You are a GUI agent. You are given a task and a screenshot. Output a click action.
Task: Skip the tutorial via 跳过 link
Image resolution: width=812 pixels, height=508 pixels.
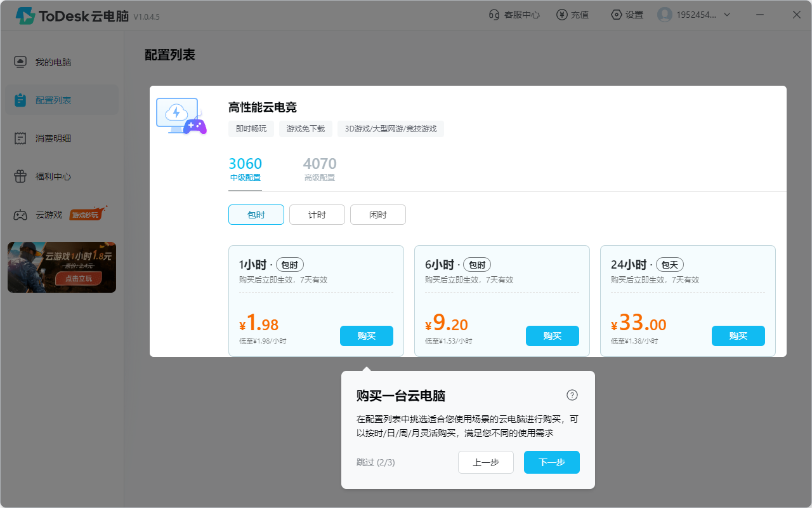pos(376,462)
